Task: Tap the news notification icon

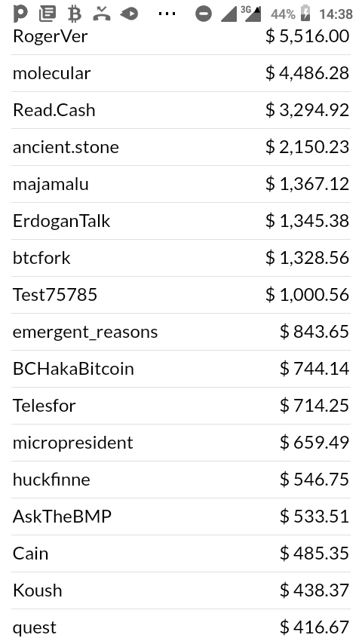Action: (48, 14)
